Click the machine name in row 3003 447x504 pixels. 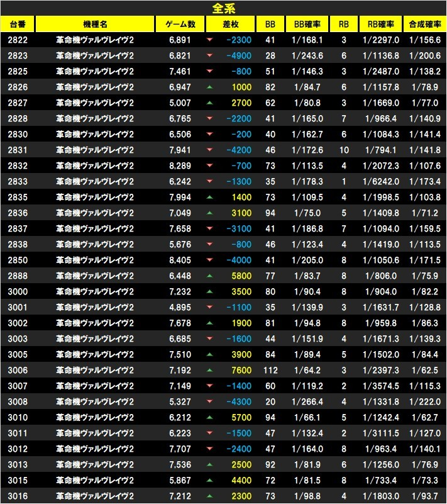95,339
